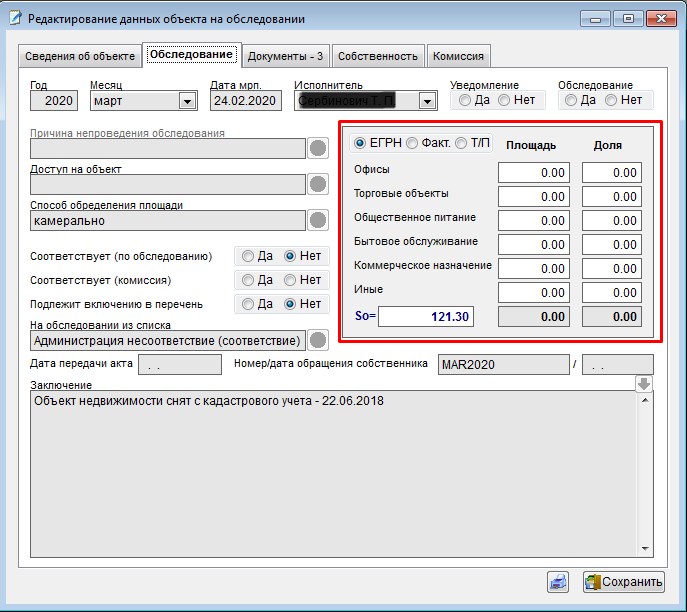Select the Обследование tab
Screen dimensions: 687x612
click(x=191, y=55)
